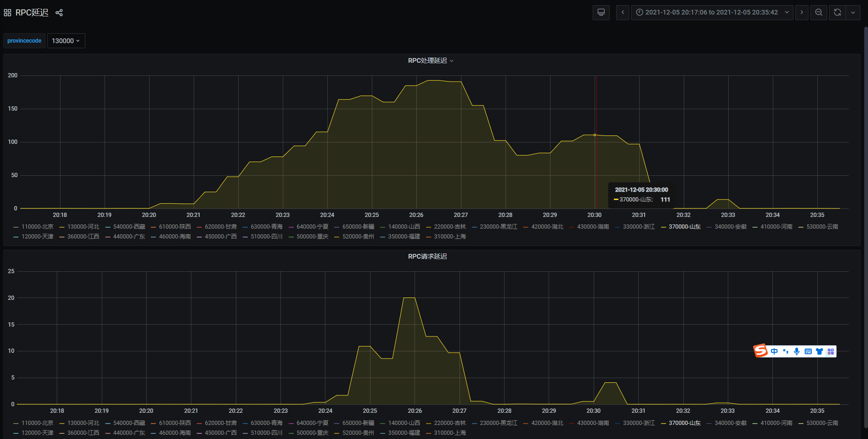The width and height of the screenshot is (868, 439).
Task: Click 530000-云南 in top legend
Action: click(x=823, y=227)
